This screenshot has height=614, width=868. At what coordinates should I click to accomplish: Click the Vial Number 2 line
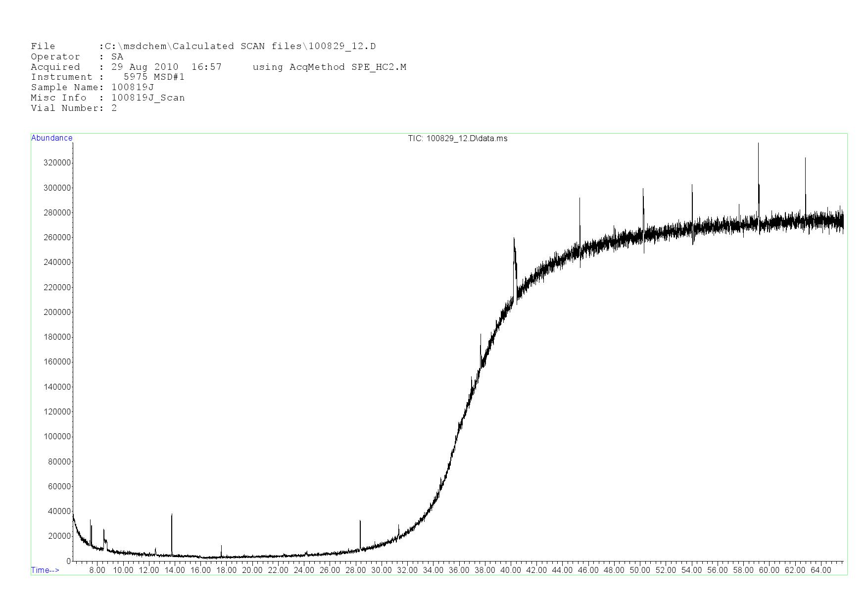tap(74, 108)
